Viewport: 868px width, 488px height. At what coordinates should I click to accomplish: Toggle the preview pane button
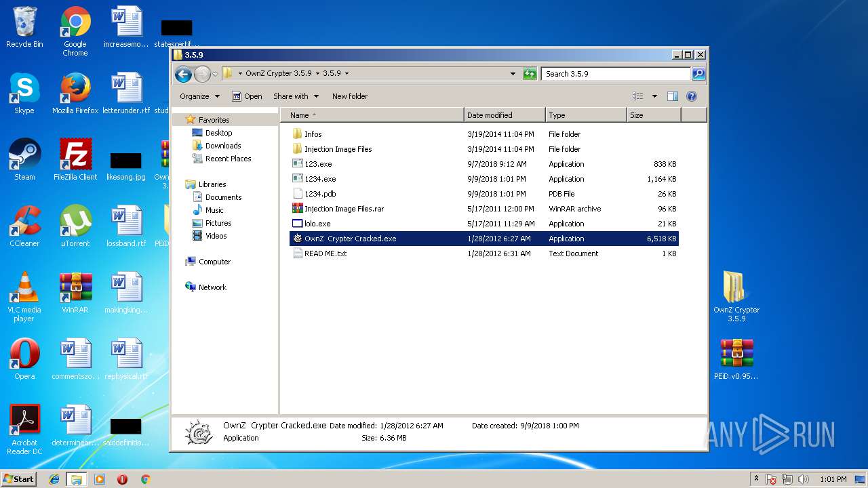[x=673, y=96]
